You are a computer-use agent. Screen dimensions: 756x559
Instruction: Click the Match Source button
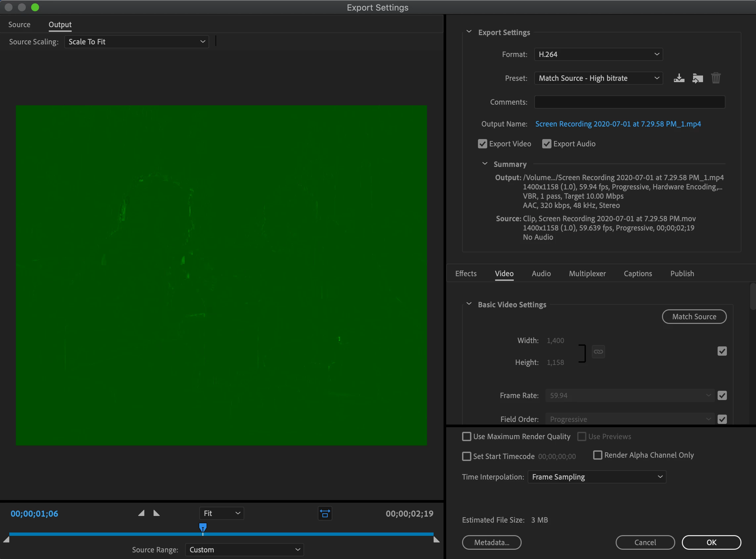[x=694, y=316]
